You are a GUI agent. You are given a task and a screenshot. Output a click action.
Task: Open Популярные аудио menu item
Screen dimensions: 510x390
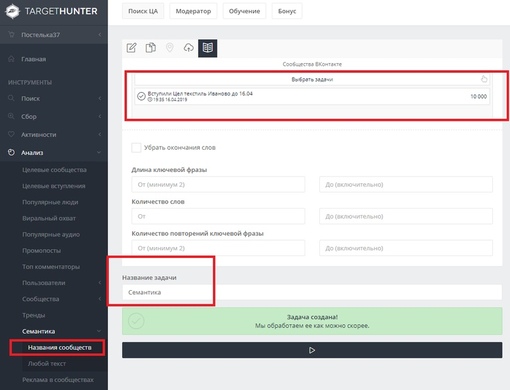pos(51,234)
